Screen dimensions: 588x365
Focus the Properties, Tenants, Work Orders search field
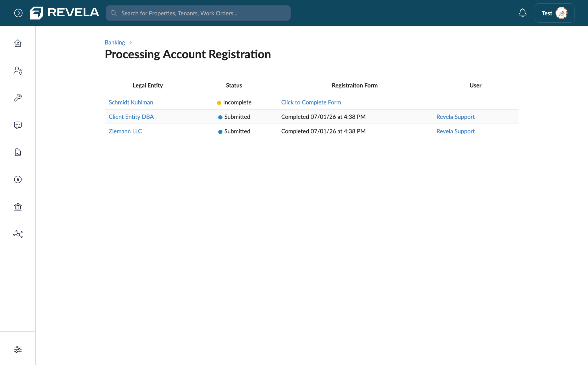click(x=198, y=13)
